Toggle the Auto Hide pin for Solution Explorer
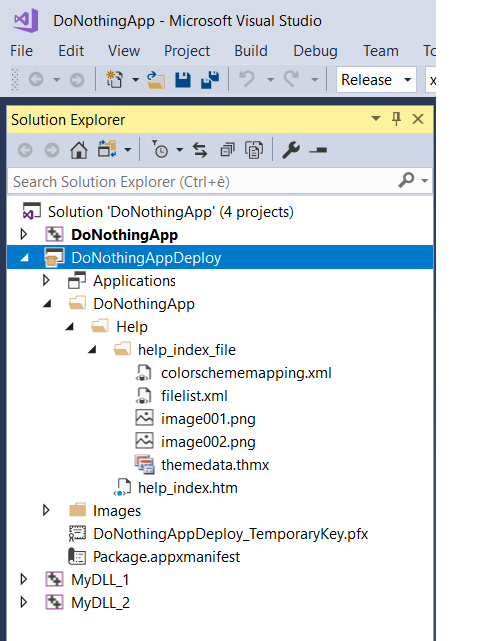Viewport: 480px width, 641px height. 396,119
